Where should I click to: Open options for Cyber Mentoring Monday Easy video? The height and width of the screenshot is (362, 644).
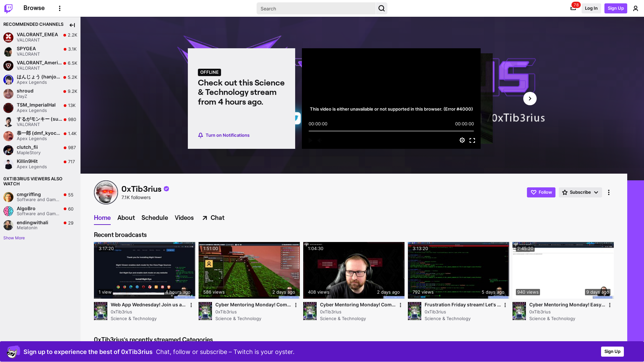[610, 305]
